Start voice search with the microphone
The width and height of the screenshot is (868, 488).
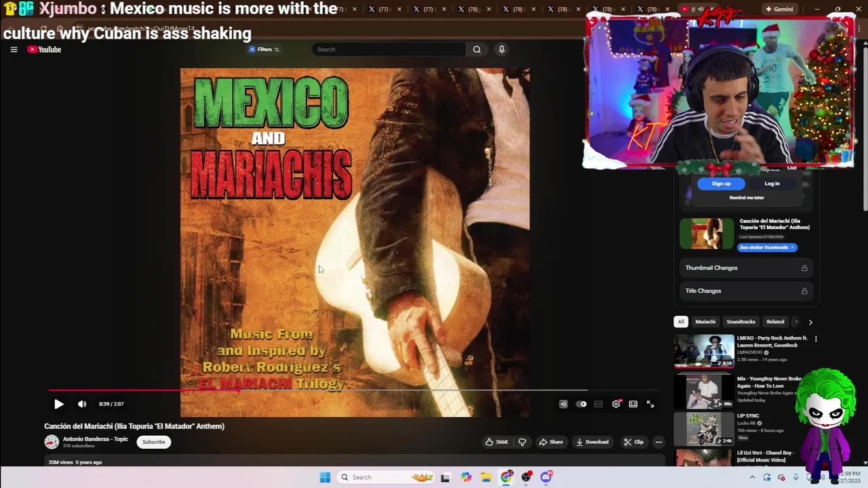(502, 49)
